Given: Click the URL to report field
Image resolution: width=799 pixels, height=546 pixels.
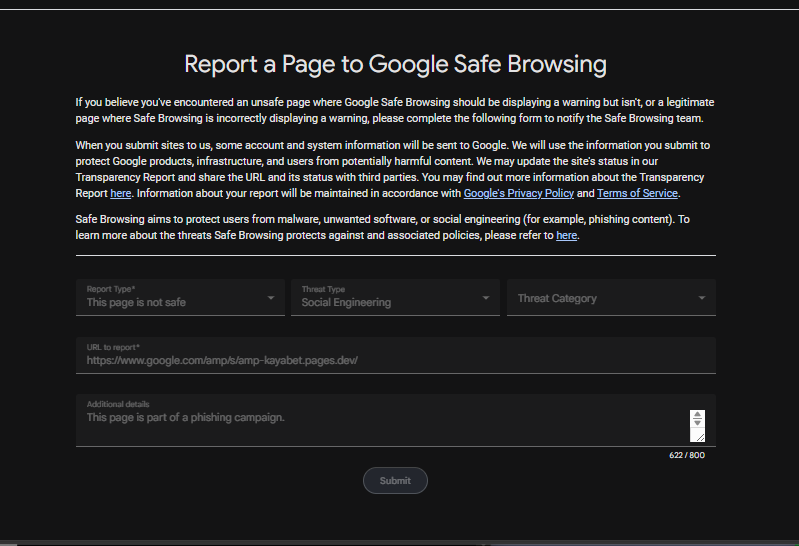Looking at the screenshot, I should pos(396,355).
